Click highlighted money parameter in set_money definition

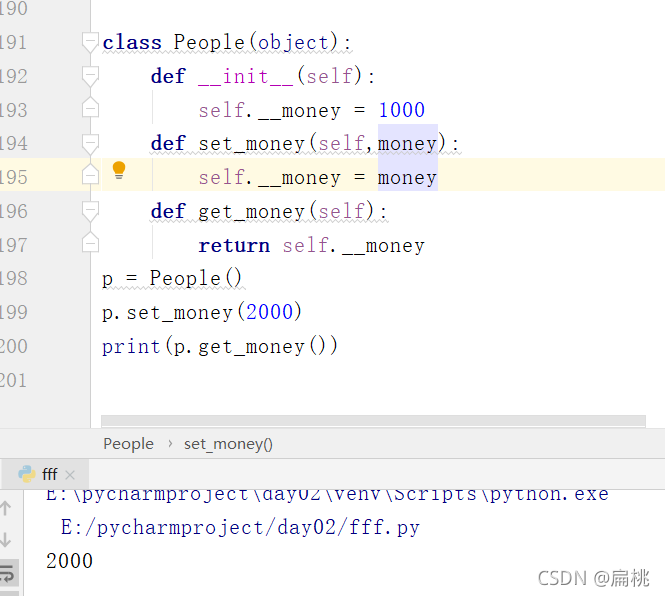(x=407, y=143)
